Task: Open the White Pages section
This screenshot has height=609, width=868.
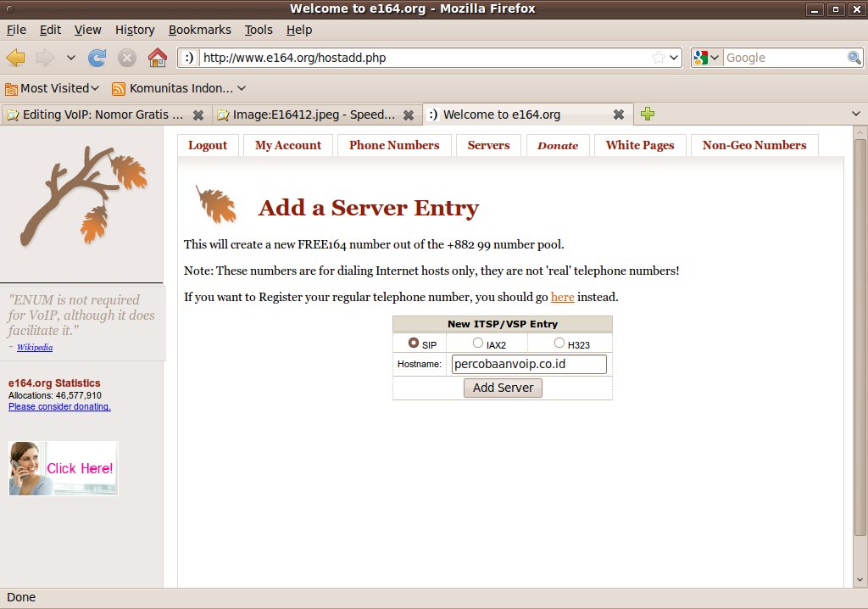Action: tap(640, 145)
